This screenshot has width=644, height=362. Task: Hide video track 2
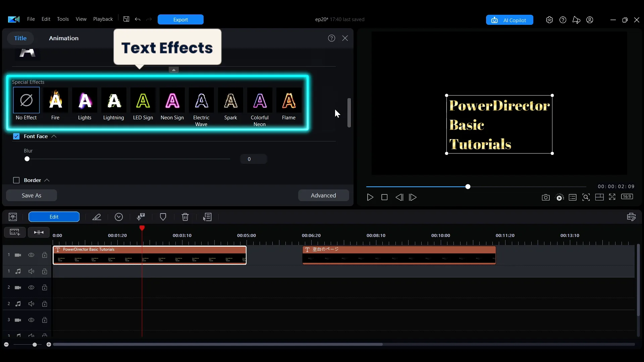[x=31, y=288]
